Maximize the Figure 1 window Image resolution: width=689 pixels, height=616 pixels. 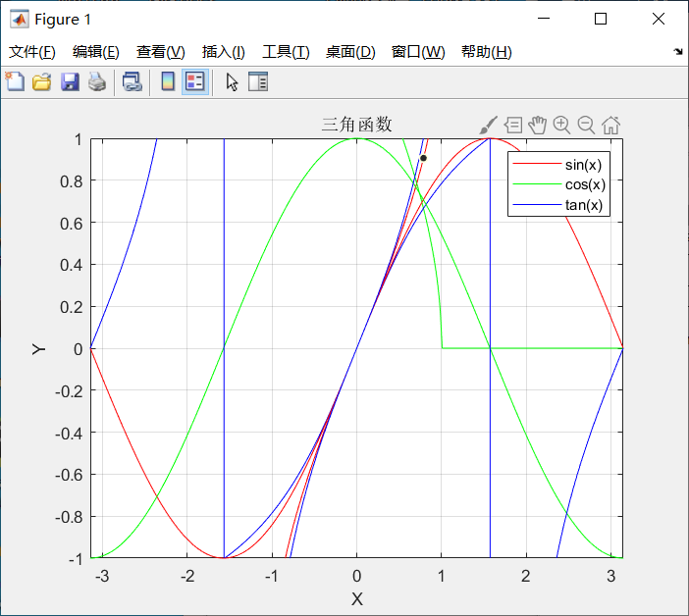[x=601, y=19]
